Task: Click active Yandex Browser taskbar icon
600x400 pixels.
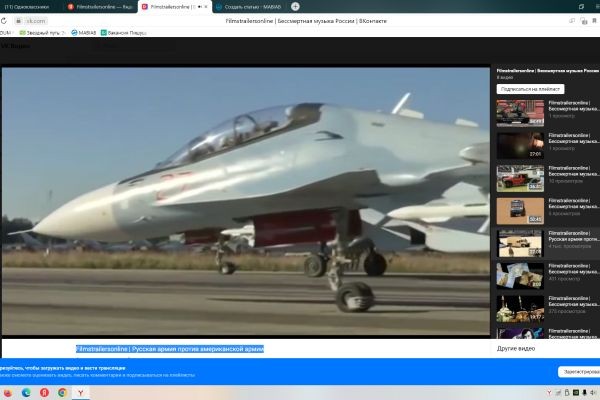Action: click(x=81, y=393)
